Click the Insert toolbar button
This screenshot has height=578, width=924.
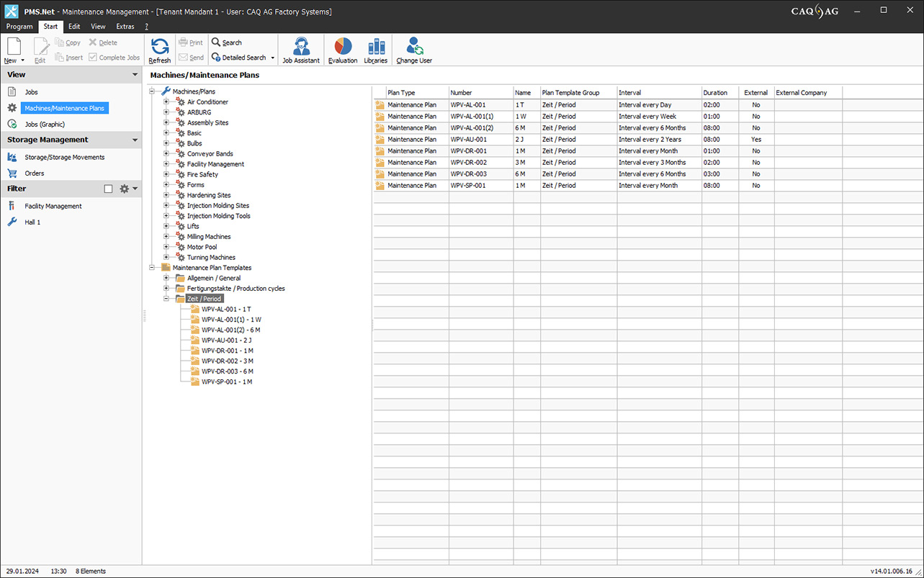(69, 58)
